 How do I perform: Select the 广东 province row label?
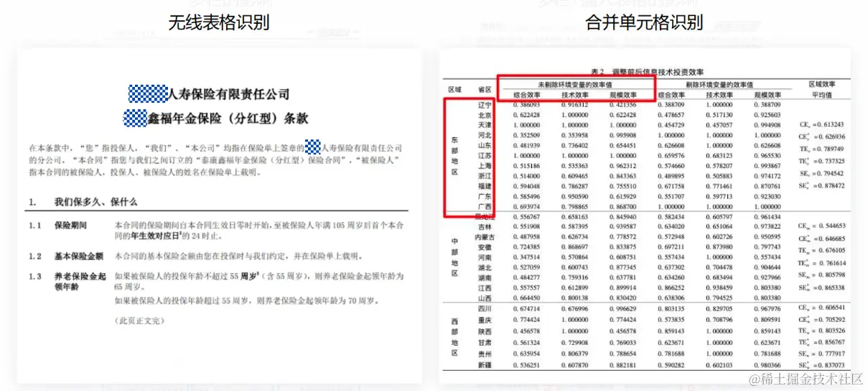[485, 196]
